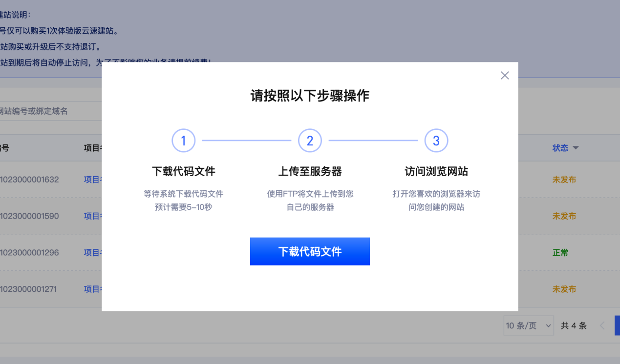Image resolution: width=620 pixels, height=364 pixels.
Task: Click the step 1 circle icon
Action: tap(183, 141)
